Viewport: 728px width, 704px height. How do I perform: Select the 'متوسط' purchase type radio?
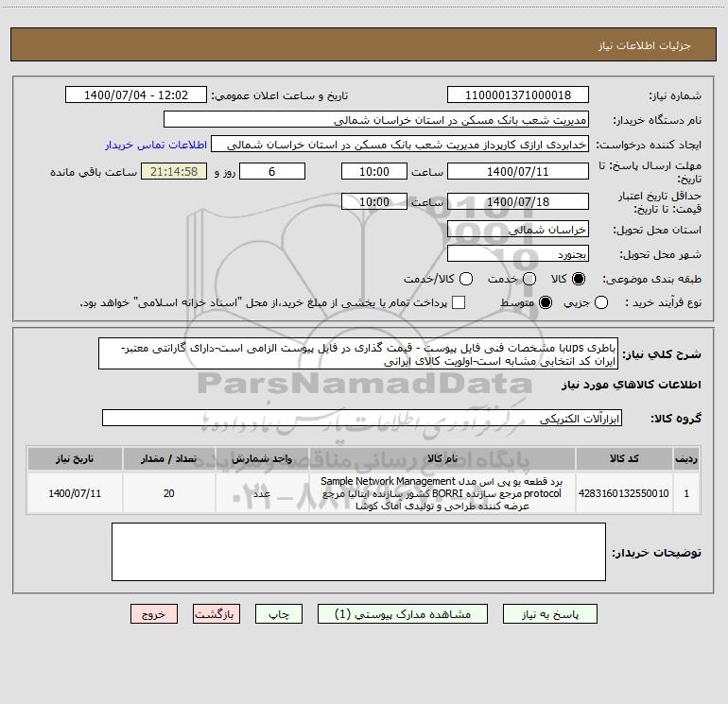(x=546, y=302)
